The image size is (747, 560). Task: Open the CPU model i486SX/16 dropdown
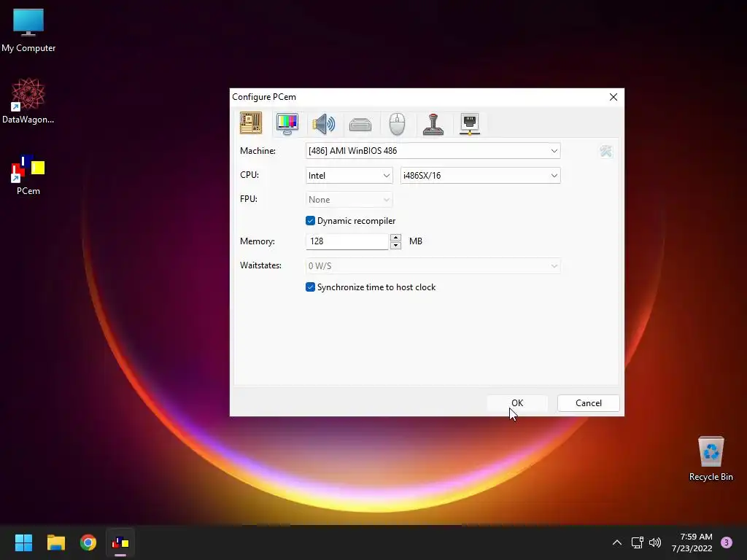(480, 176)
